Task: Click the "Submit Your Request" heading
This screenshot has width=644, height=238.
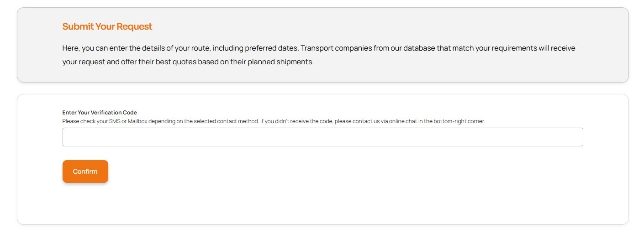Action: [x=107, y=26]
